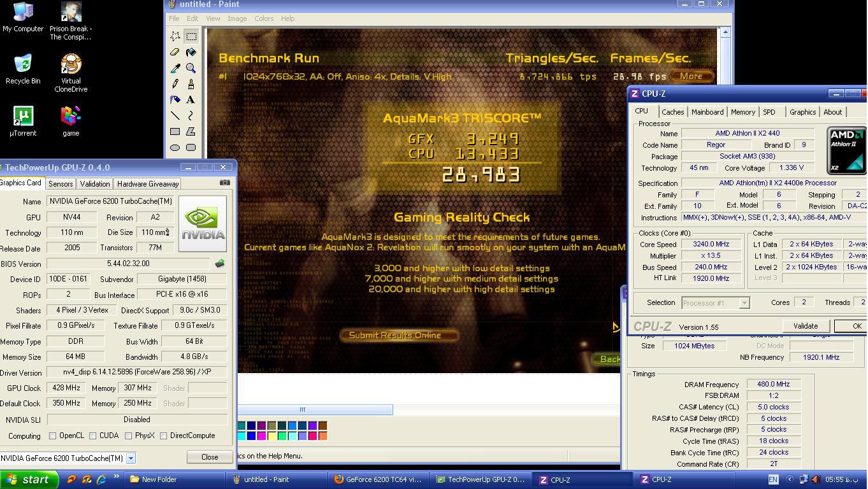Pick the brown color swatch in Paint palette
The width and height of the screenshot is (868, 489).
pyautogui.click(x=322, y=425)
